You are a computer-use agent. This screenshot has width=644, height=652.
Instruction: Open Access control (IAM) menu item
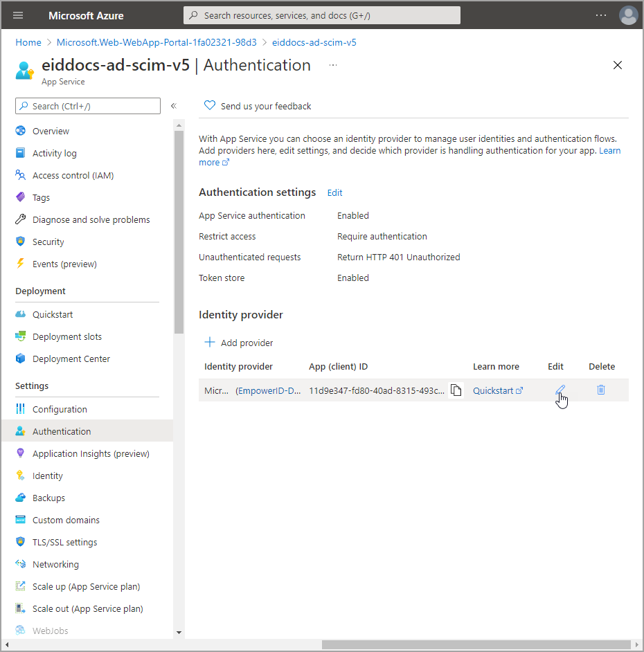click(73, 175)
